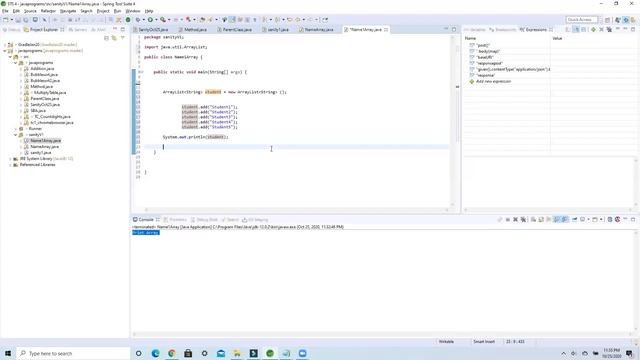This screenshot has width=640, height=360.
Task: Collapse the javaprograms project node
Action: pyautogui.click(x=5, y=51)
